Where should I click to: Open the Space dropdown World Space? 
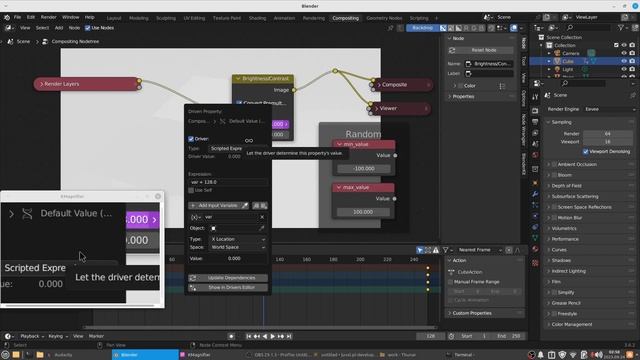coord(238,247)
